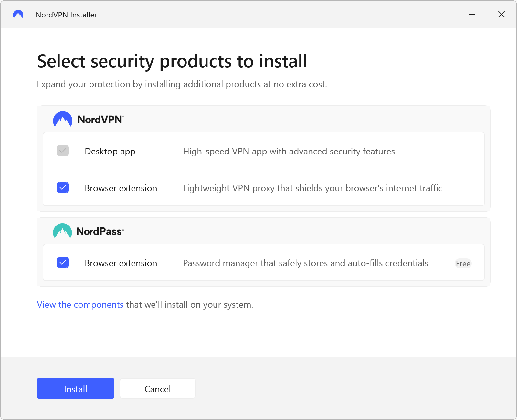
Task: Uncheck NordPass Browser extension checkbox
Action: pyautogui.click(x=63, y=262)
